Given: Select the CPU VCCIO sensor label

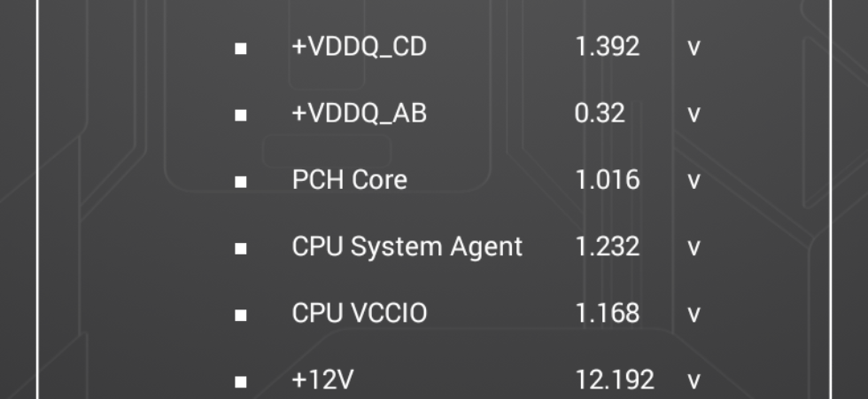Looking at the screenshot, I should [x=360, y=314].
